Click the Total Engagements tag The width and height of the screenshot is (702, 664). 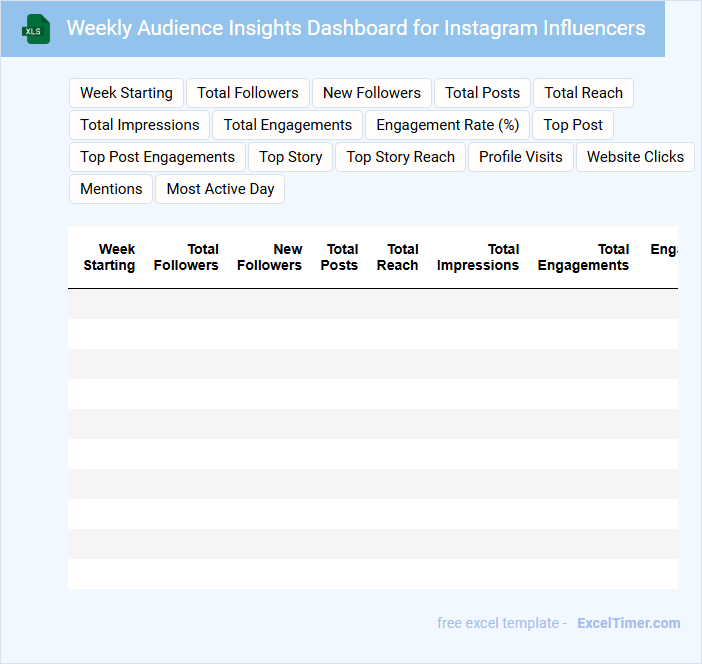coord(288,125)
